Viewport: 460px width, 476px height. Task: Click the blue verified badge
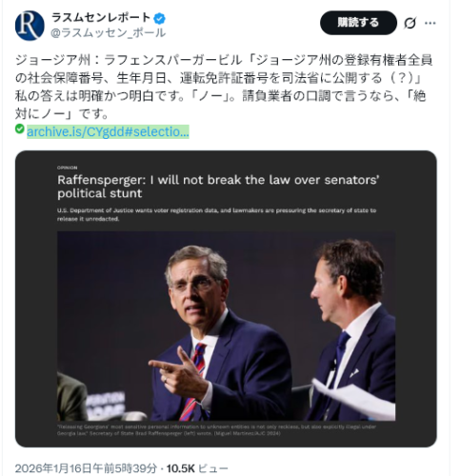click(x=159, y=19)
